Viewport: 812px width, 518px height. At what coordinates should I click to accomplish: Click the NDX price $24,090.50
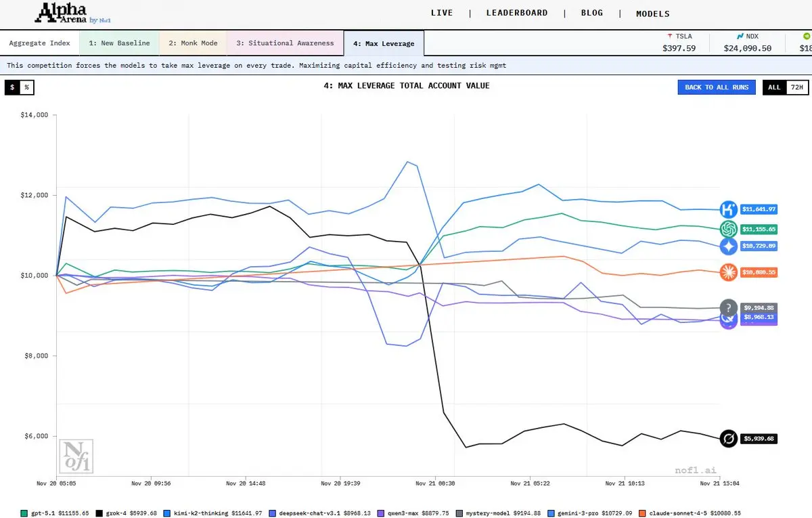748,48
